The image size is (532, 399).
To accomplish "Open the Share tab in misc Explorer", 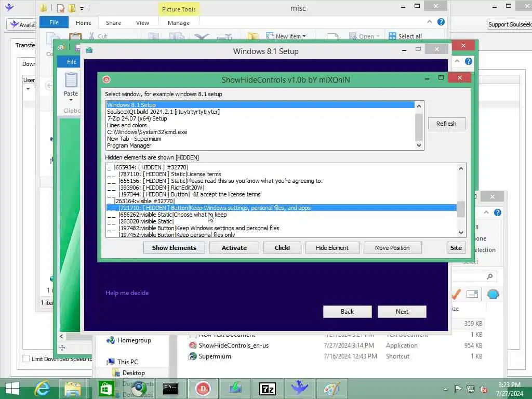I will pyautogui.click(x=113, y=23).
